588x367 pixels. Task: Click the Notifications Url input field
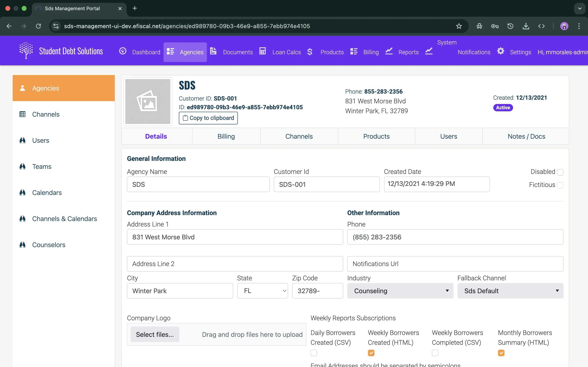(x=455, y=264)
